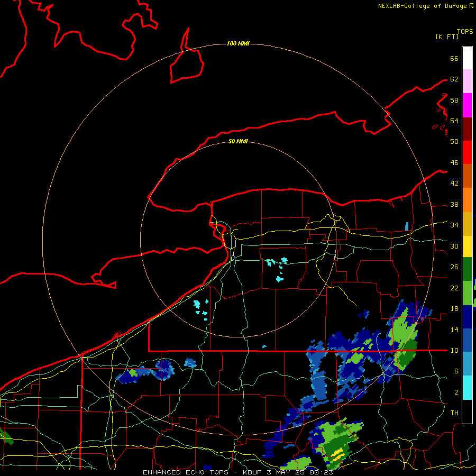Pick the light orange legend swatch

[467, 200]
